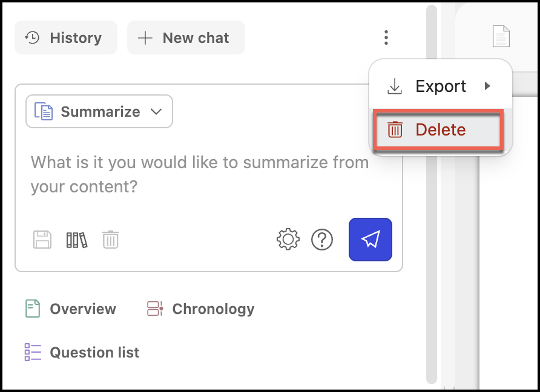
Task: Click the three-dot more options icon
Action: point(386,38)
